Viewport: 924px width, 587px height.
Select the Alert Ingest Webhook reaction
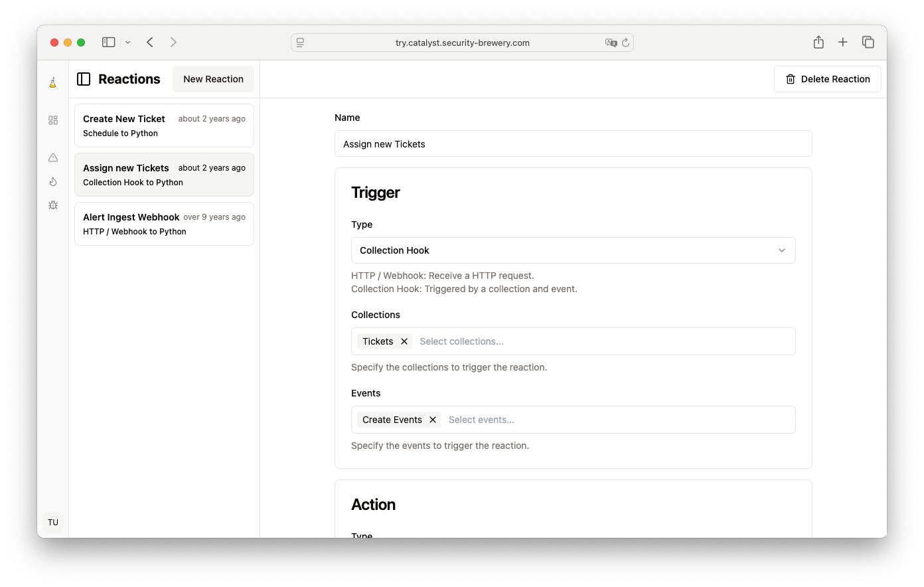pos(164,224)
